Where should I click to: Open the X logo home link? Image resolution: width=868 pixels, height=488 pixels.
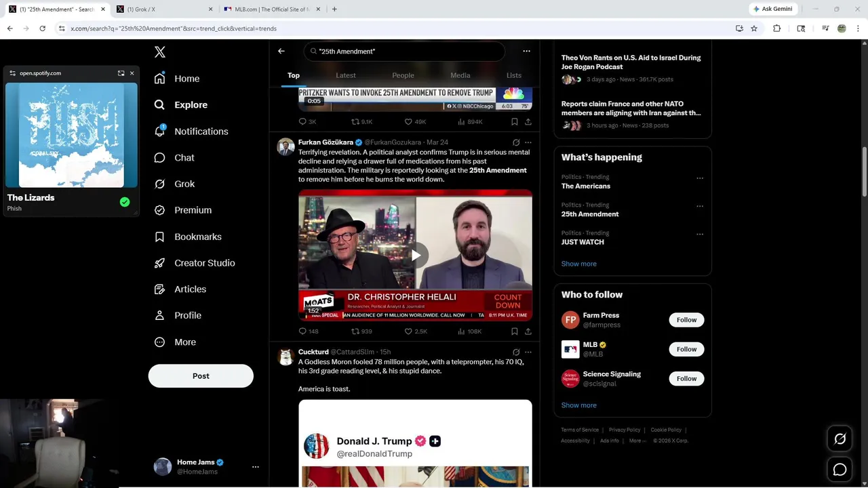click(160, 52)
